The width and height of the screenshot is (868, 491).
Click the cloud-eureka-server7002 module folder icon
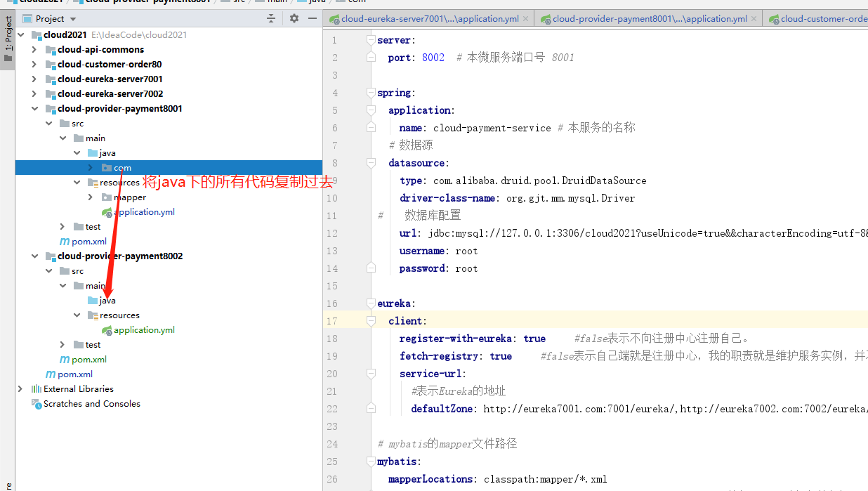pyautogui.click(x=51, y=94)
